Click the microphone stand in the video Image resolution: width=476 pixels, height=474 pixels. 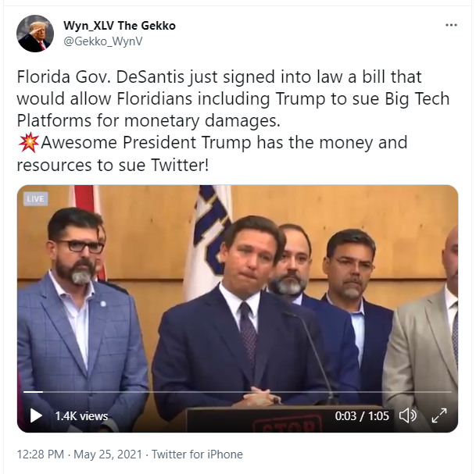(313, 358)
